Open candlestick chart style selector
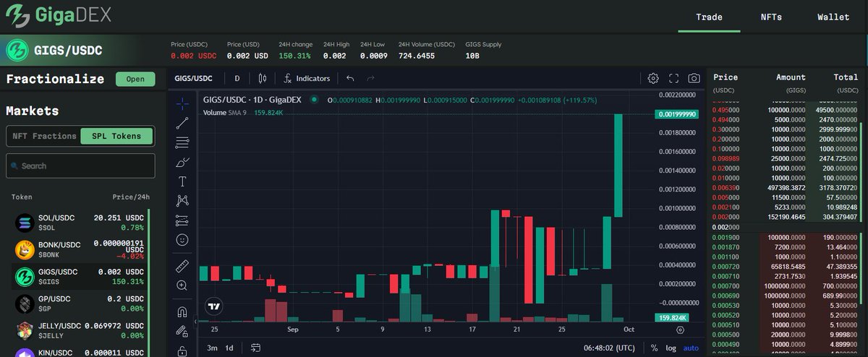Screen dimensions: 868x357 coord(262,78)
